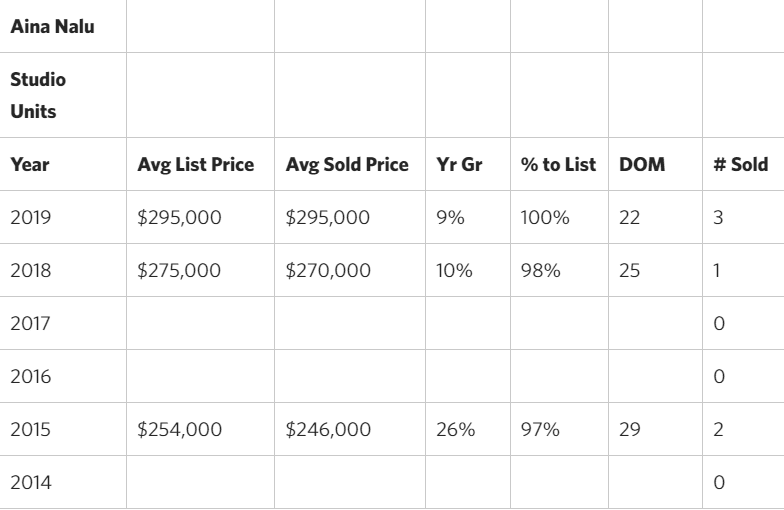Select the Studio Units label cell
Viewport: 784px width, 510px height.
click(x=63, y=95)
